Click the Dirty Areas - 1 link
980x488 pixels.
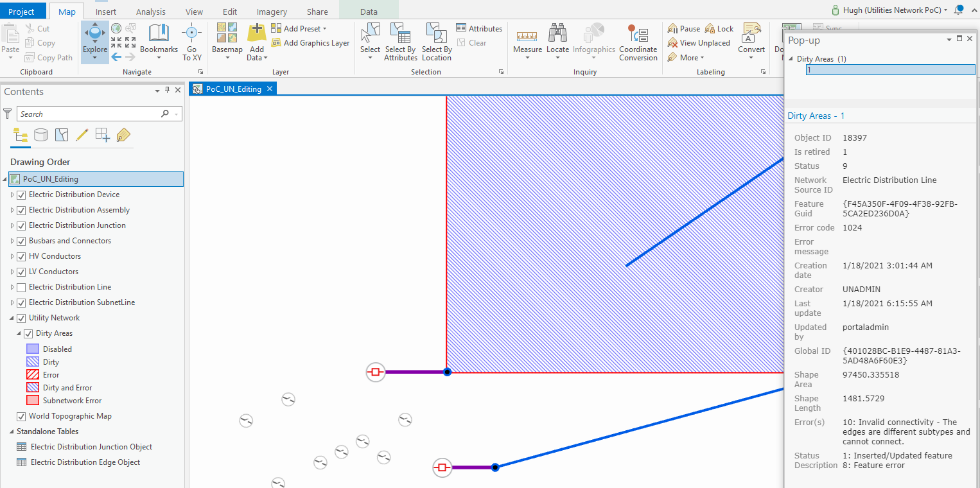(816, 116)
